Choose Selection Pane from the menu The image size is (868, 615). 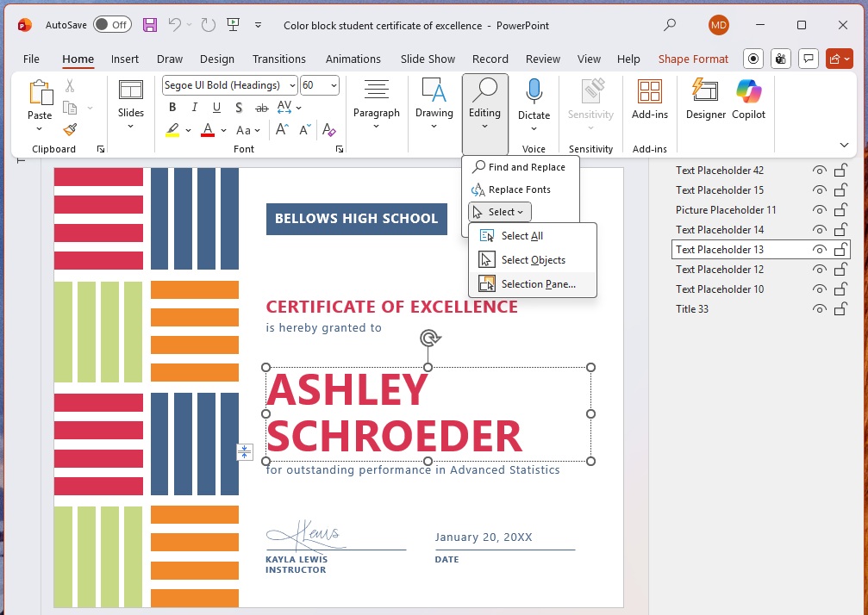tap(538, 284)
